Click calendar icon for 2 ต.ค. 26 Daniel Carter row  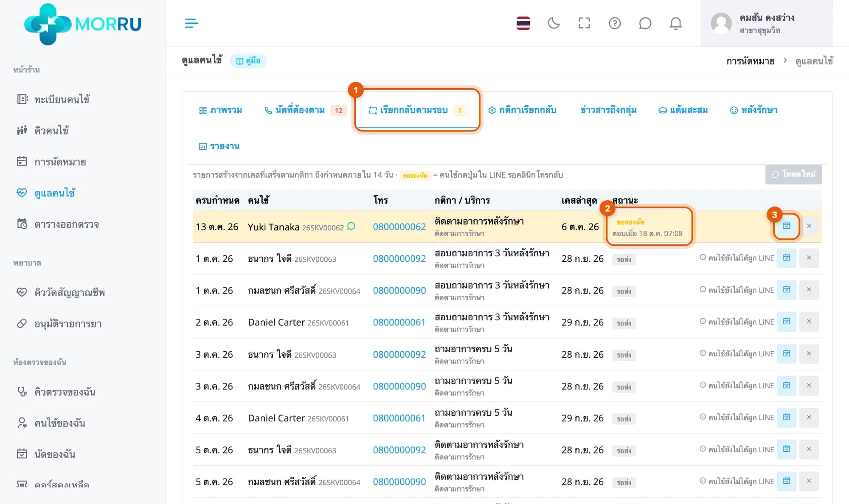(x=786, y=322)
